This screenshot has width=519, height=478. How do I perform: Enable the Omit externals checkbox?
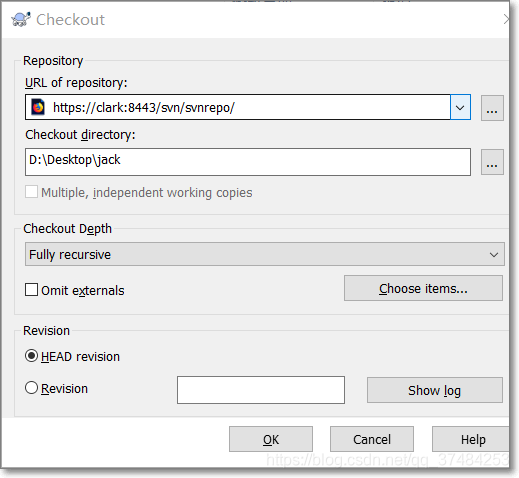31,290
